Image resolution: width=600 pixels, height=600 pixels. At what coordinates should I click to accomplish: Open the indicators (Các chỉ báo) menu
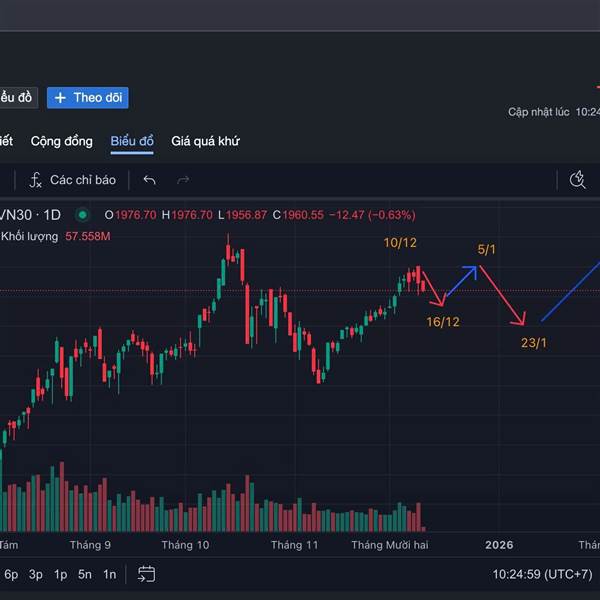[x=72, y=180]
